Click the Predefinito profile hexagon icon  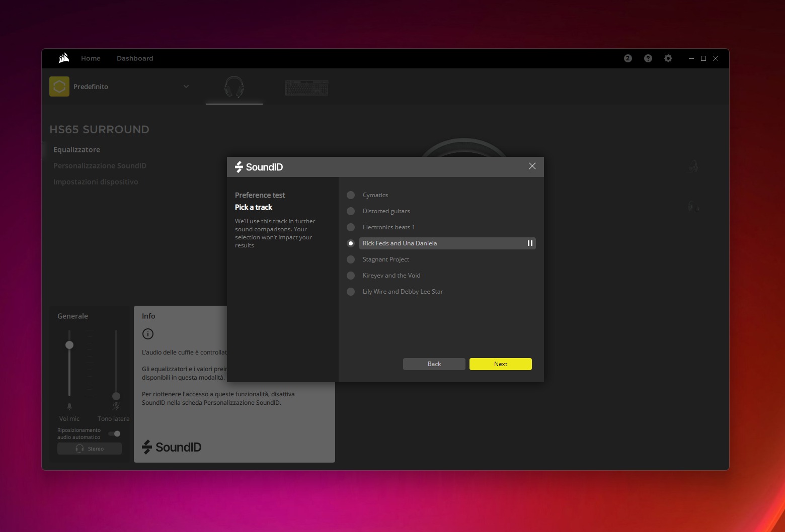point(59,86)
